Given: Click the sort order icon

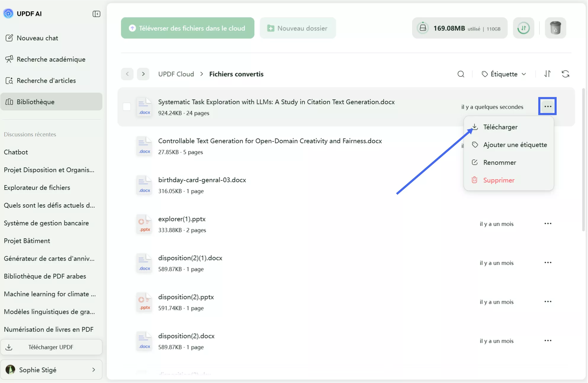Looking at the screenshot, I should click(547, 74).
